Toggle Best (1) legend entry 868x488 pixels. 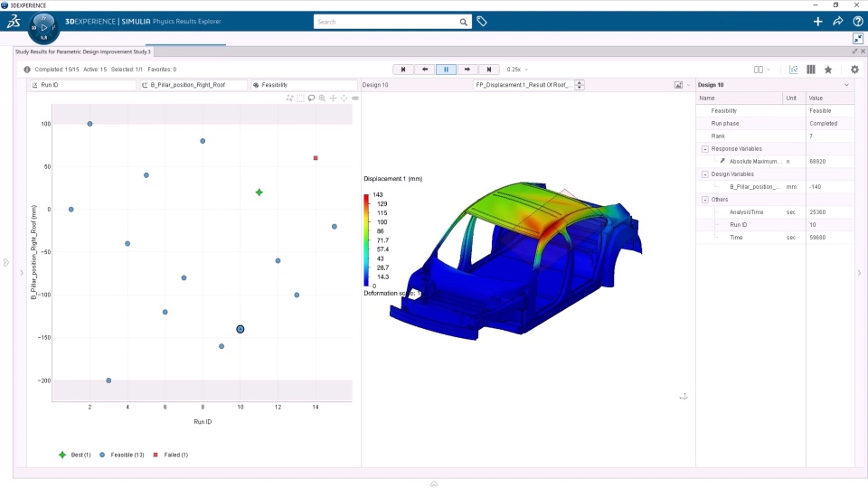[x=75, y=455]
